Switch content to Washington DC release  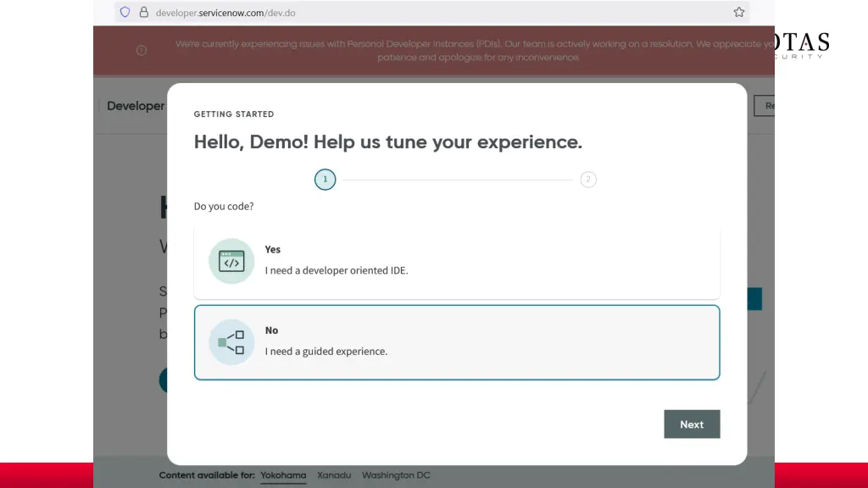point(396,475)
